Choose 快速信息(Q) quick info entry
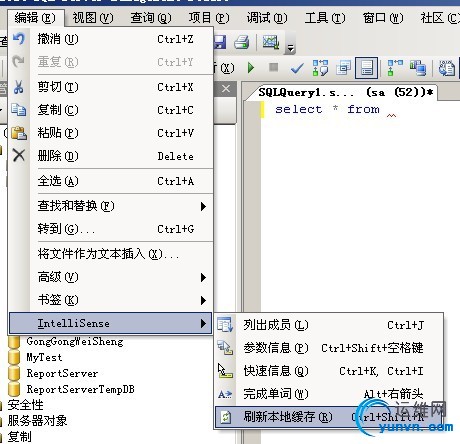460x444 pixels. (x=329, y=371)
